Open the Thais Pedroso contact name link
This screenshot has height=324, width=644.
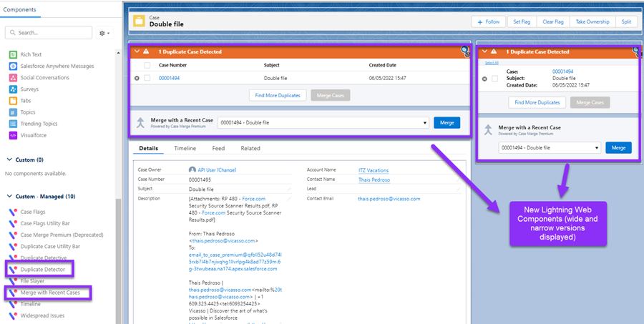pyautogui.click(x=374, y=180)
